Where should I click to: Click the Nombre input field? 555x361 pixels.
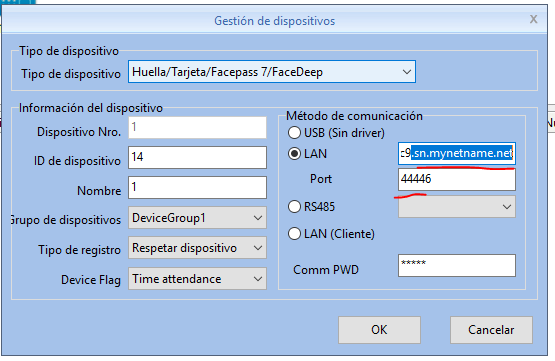click(197, 187)
